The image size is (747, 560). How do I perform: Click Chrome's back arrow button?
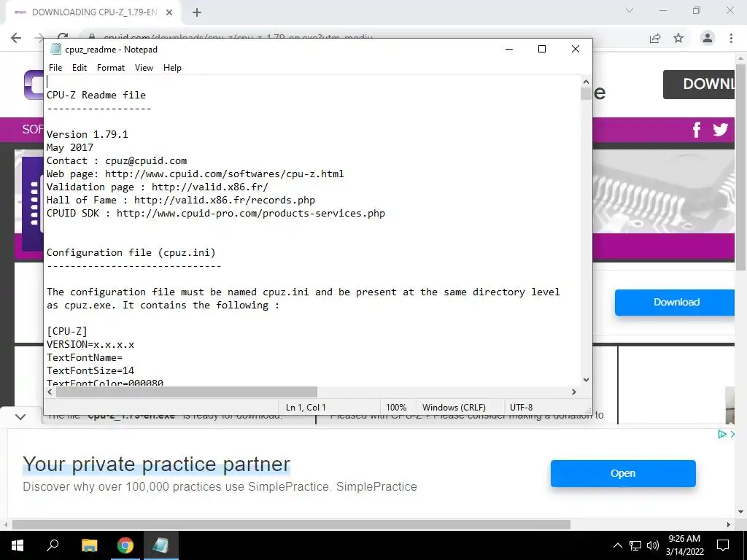pos(16,38)
